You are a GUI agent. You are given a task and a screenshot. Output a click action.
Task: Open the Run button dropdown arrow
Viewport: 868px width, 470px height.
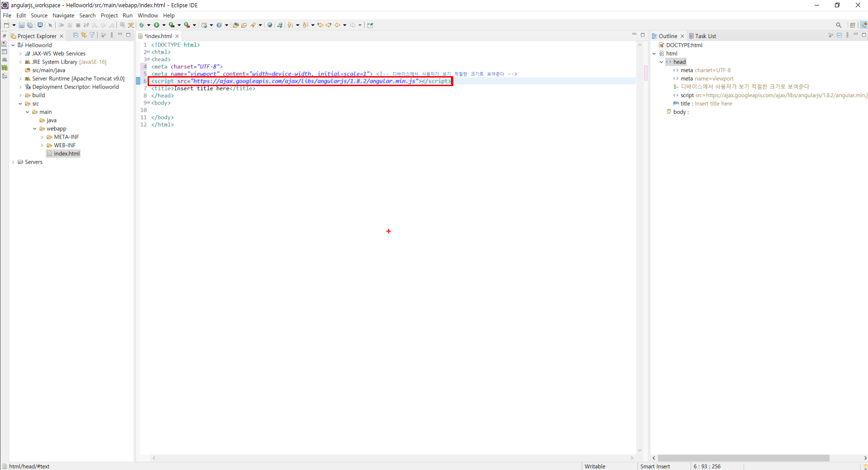pos(164,25)
